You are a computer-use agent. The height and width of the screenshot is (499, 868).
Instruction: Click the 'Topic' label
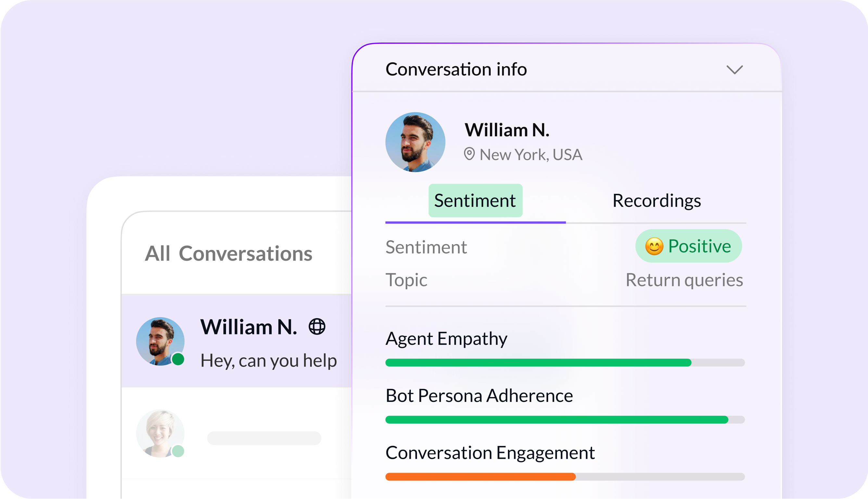coord(407,280)
